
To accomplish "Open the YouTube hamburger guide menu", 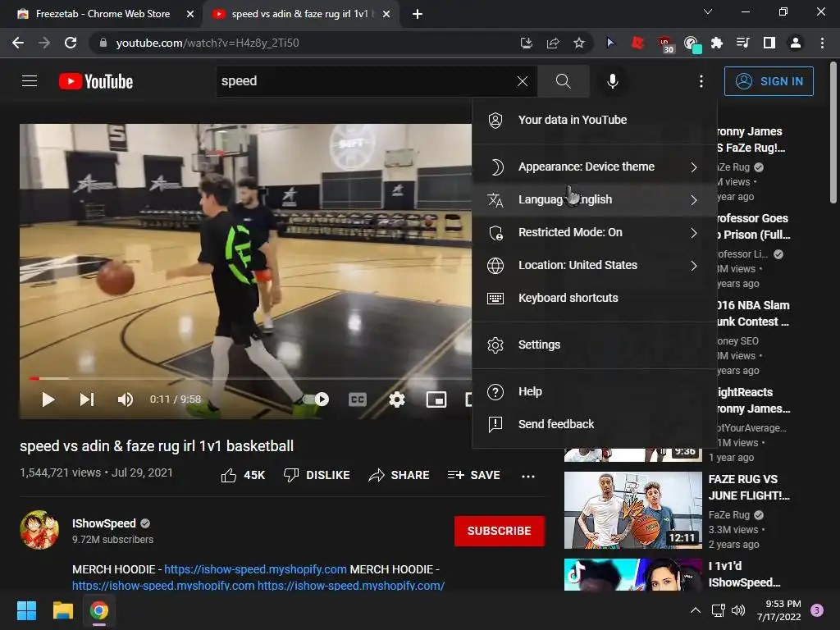I will 30,81.
